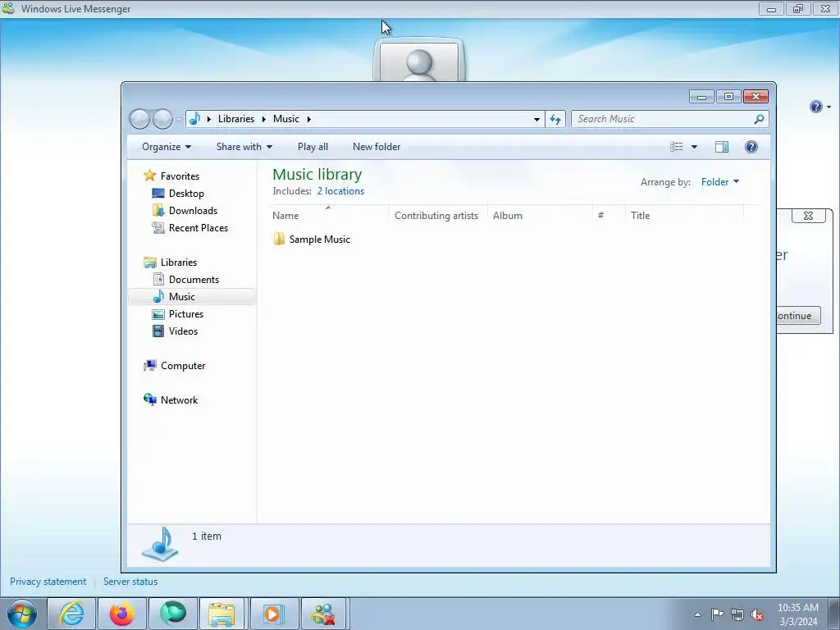Open Recent Places under Favorites

(199, 228)
